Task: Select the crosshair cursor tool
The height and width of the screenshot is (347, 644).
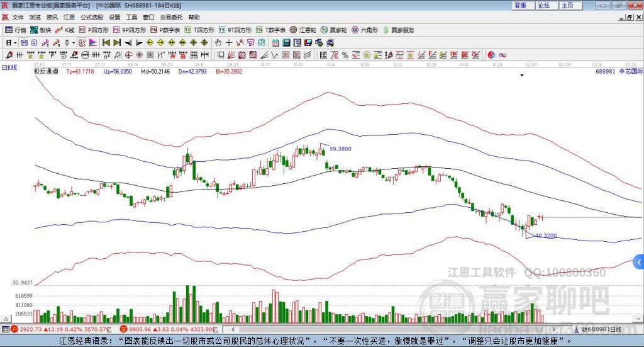Action: (x=229, y=43)
